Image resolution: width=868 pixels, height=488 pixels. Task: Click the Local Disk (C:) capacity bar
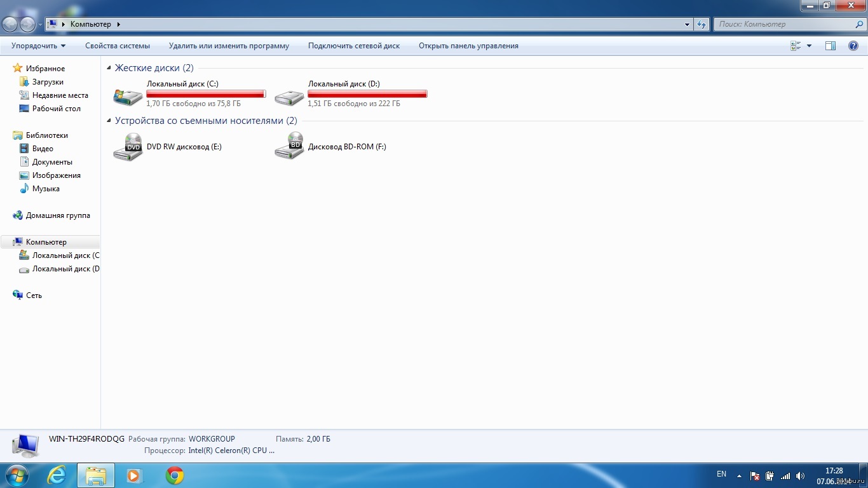click(206, 94)
